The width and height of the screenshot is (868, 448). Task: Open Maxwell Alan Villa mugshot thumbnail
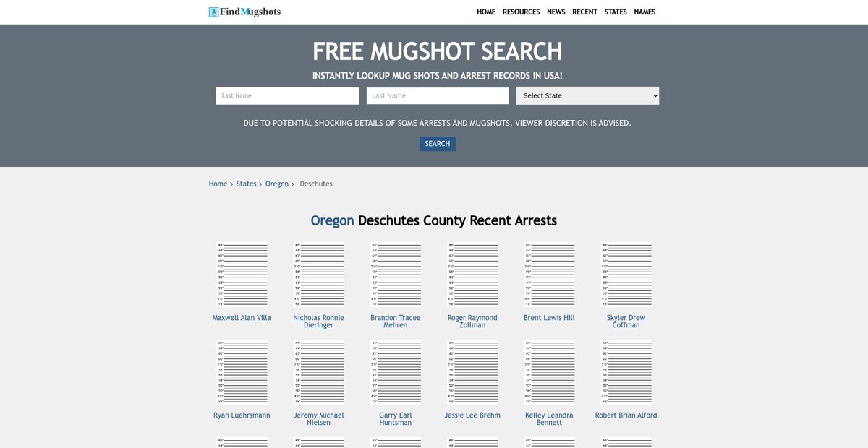pos(242,275)
